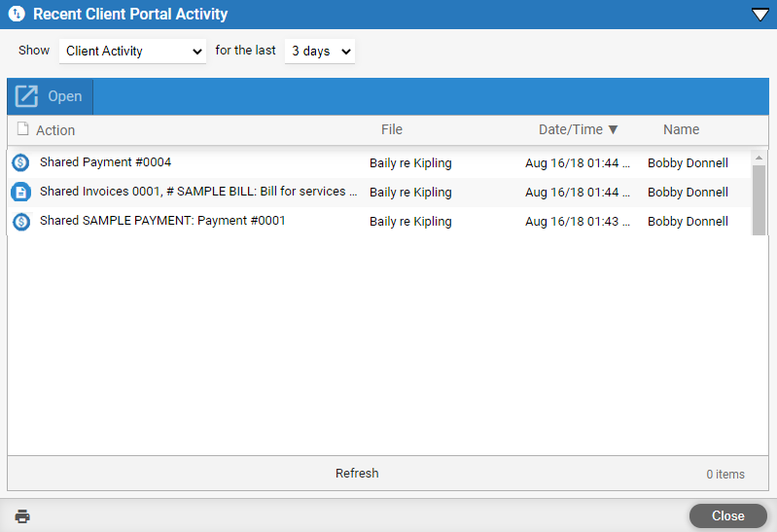Viewport: 777px width, 532px height.
Task: Click the payment icon beside Shared Payment #0004
Action: (x=20, y=162)
